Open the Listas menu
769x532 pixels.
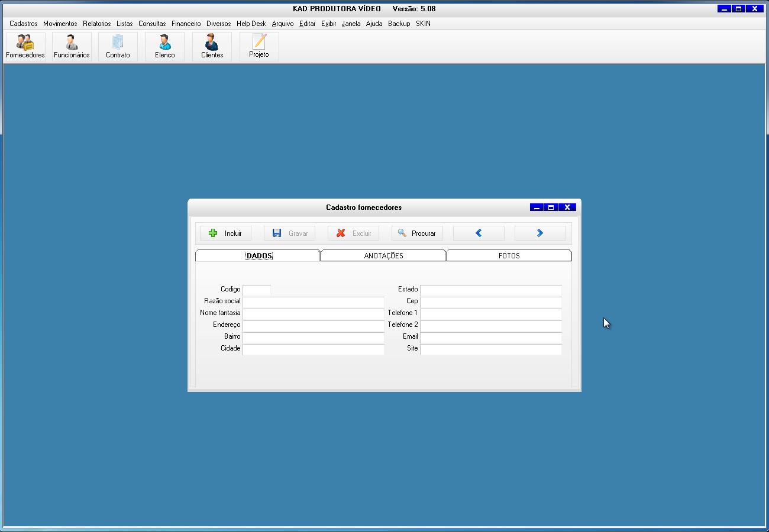125,24
